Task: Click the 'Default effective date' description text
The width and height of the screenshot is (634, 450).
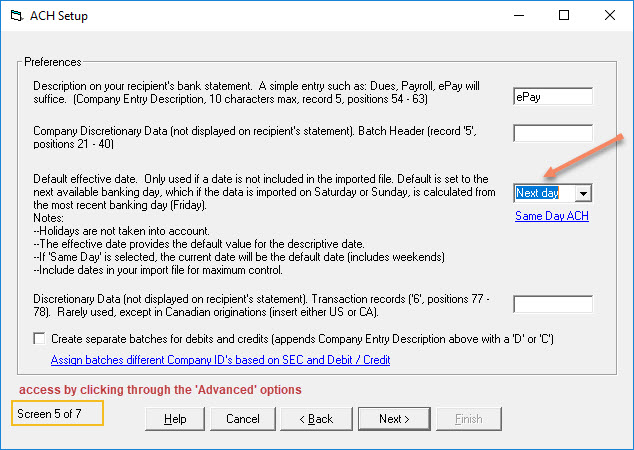Action: pos(264,192)
